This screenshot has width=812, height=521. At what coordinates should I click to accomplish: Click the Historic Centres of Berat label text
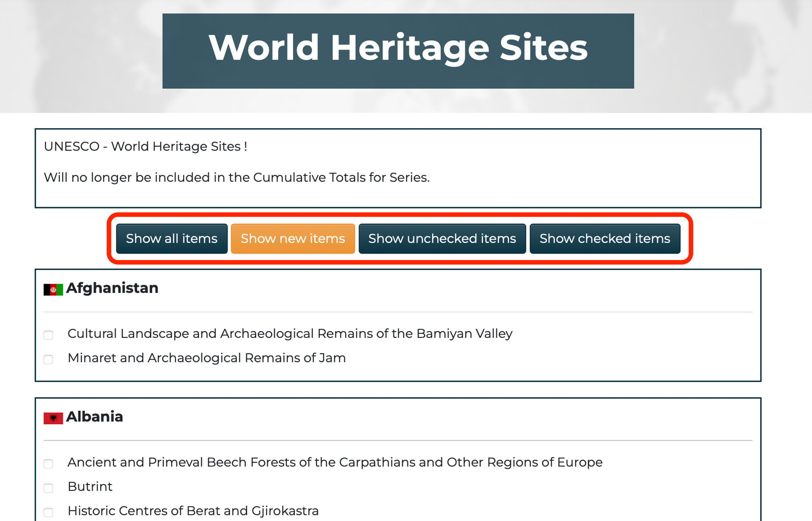193,511
